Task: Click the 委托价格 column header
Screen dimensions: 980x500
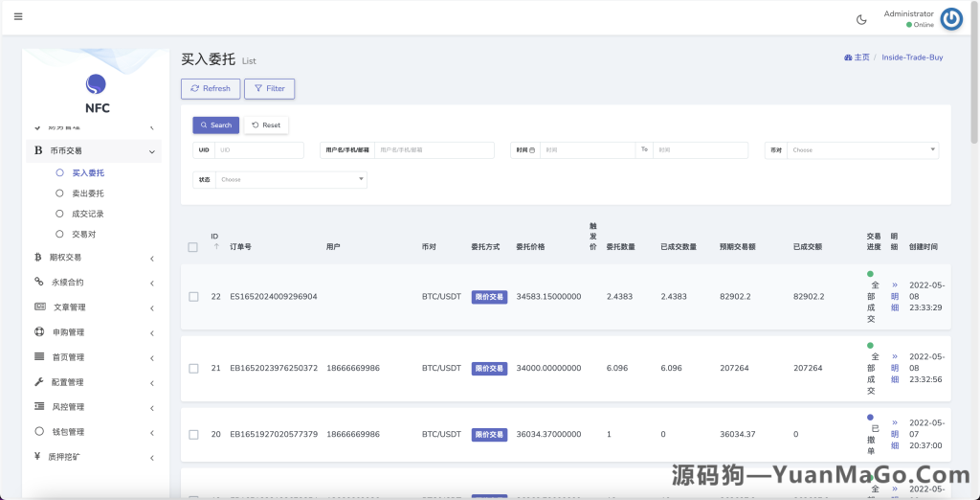Action: [x=530, y=247]
